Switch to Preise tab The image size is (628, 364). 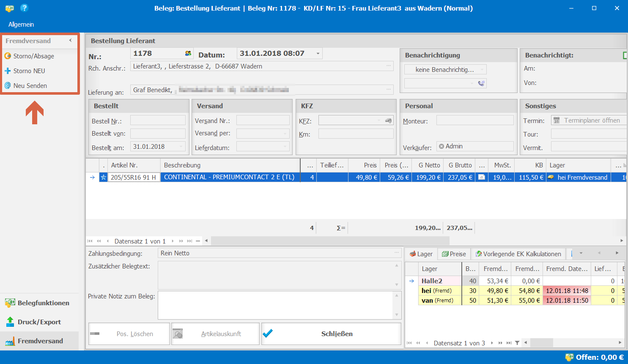(454, 254)
